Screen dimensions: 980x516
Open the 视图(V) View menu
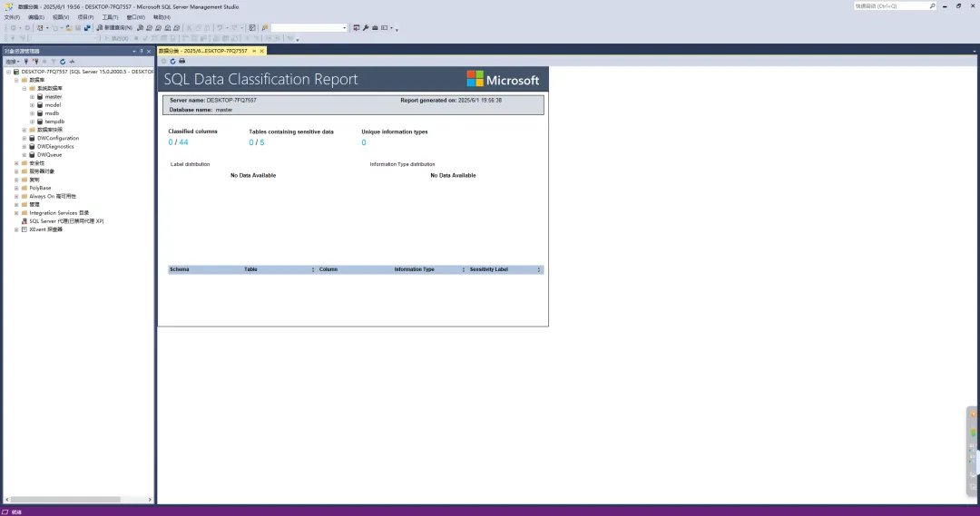61,17
